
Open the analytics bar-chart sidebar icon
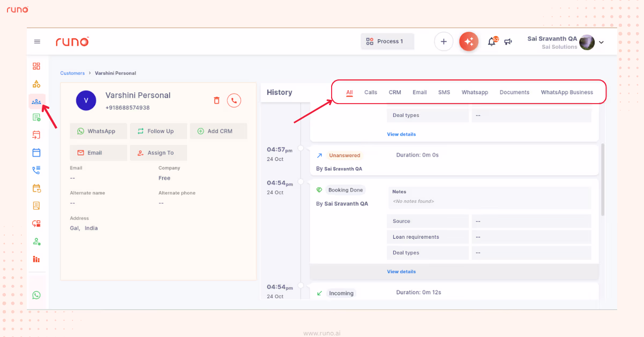[x=36, y=259]
